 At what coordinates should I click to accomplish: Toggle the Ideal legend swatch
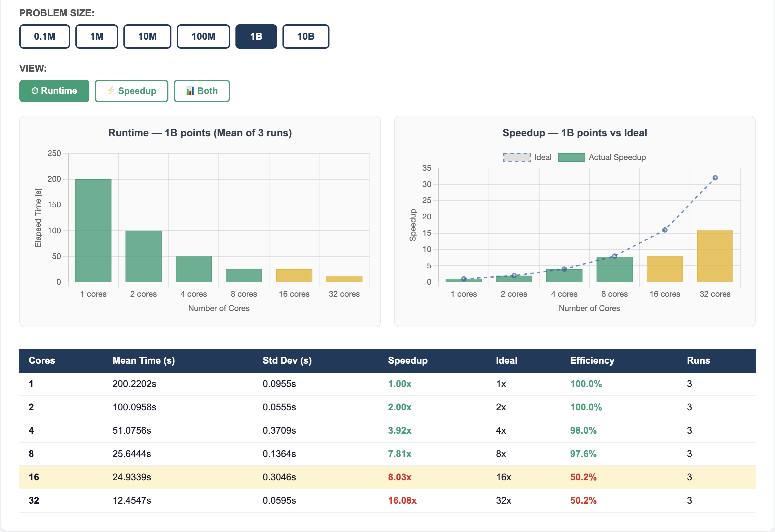(517, 157)
